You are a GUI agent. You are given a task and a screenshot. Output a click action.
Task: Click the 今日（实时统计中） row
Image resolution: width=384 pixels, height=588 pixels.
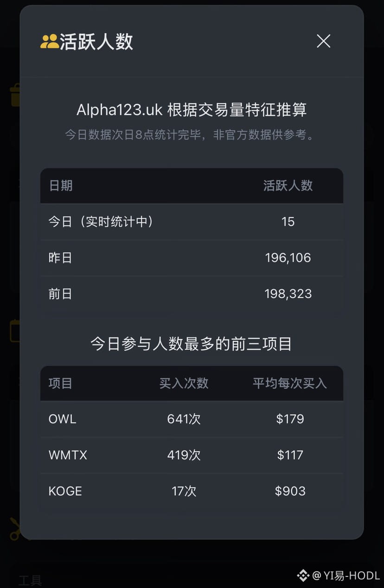point(101,222)
